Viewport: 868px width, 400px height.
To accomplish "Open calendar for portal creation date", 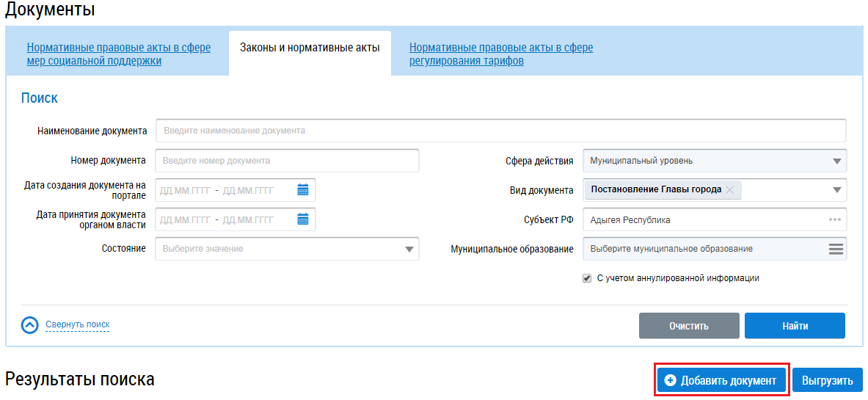I will (303, 190).
